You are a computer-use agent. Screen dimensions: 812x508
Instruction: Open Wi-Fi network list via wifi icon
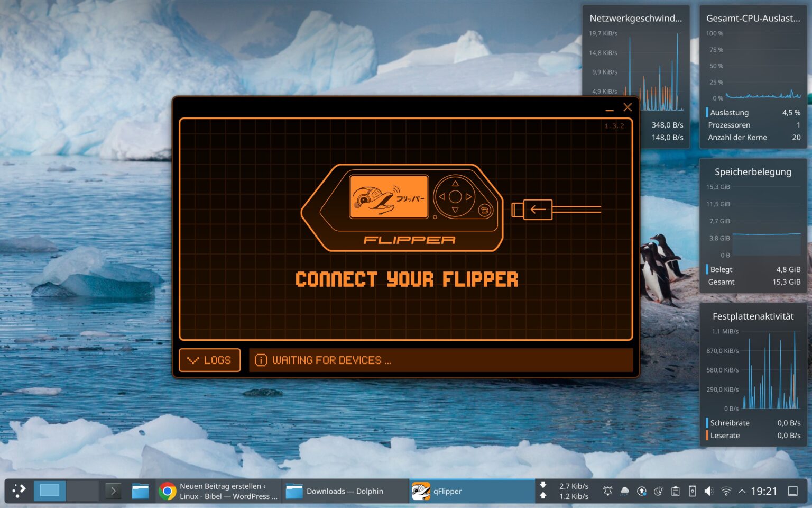tap(726, 491)
